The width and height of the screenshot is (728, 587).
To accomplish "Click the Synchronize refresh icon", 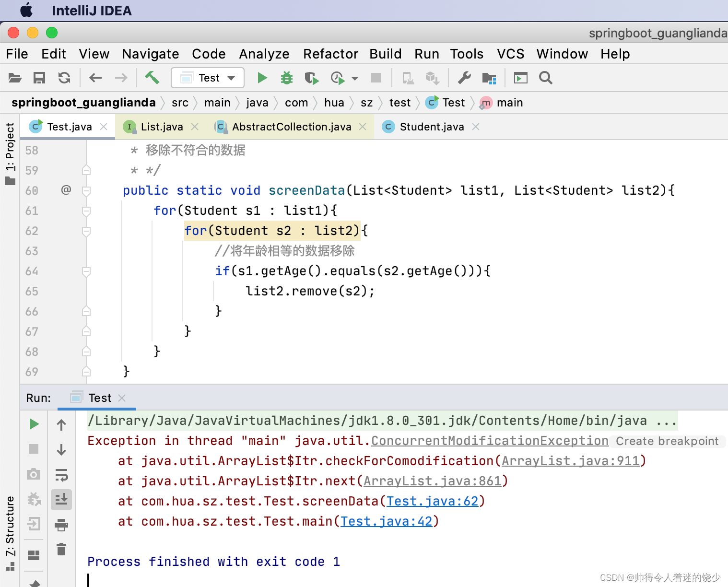I will [x=64, y=78].
